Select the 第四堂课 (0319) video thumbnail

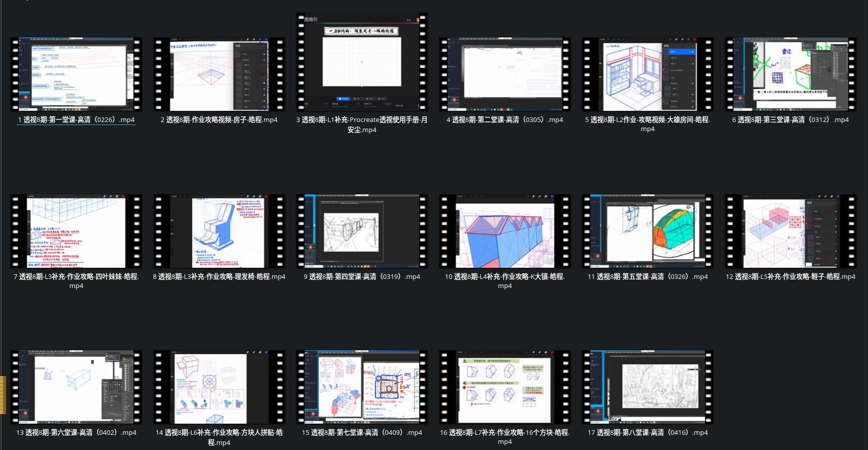tap(362, 231)
